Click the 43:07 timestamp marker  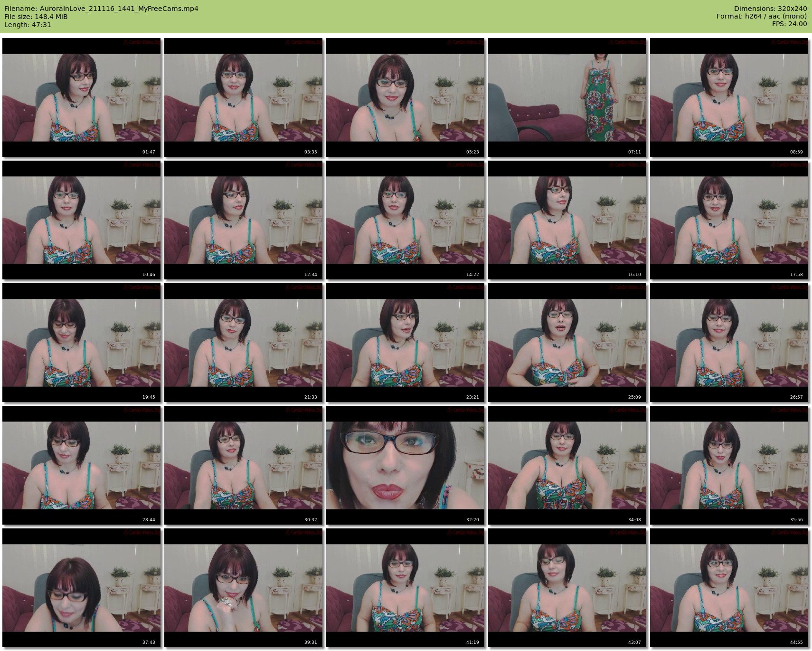(634, 642)
